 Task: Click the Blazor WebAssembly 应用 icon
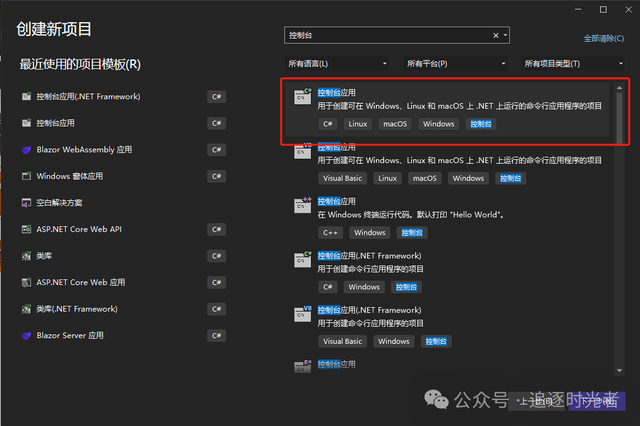point(27,150)
